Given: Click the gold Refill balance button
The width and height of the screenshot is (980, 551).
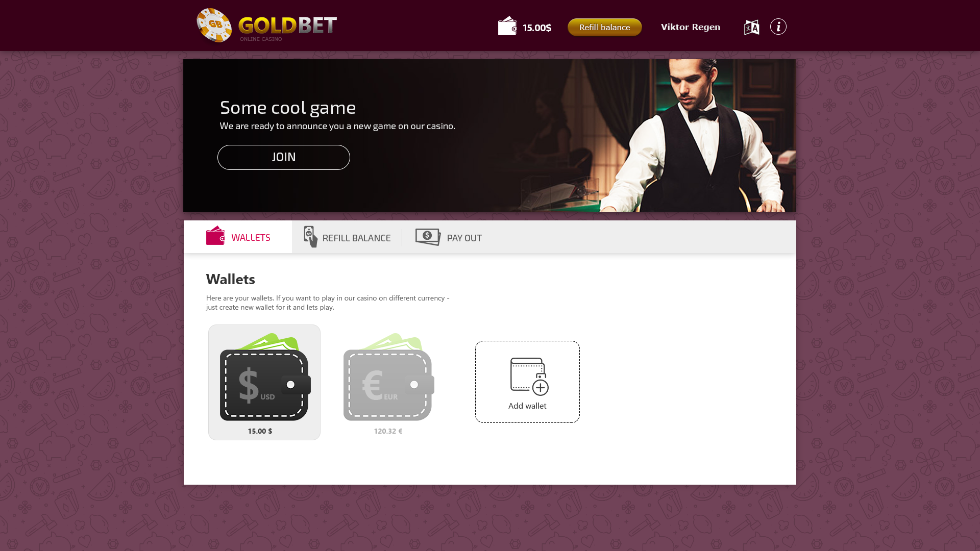Looking at the screenshot, I should coord(605,27).
